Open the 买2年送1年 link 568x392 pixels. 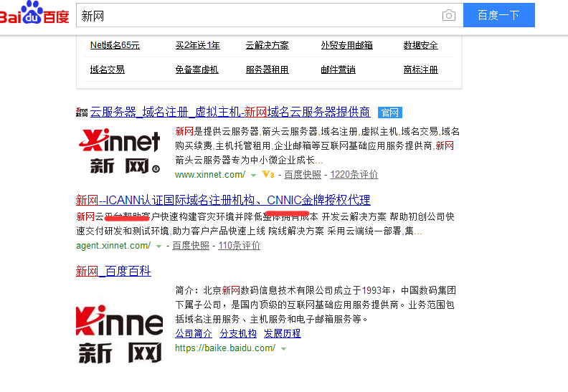point(197,45)
